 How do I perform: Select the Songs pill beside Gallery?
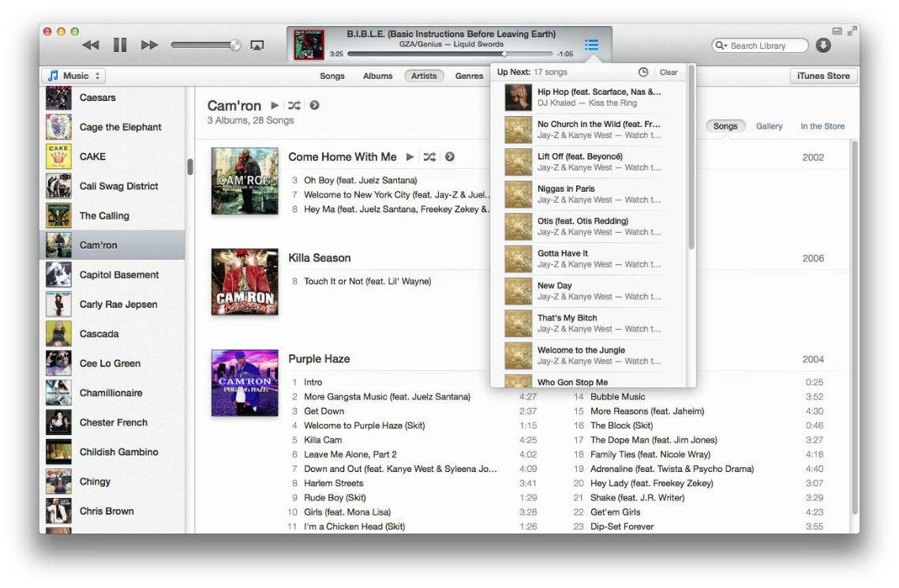point(725,126)
